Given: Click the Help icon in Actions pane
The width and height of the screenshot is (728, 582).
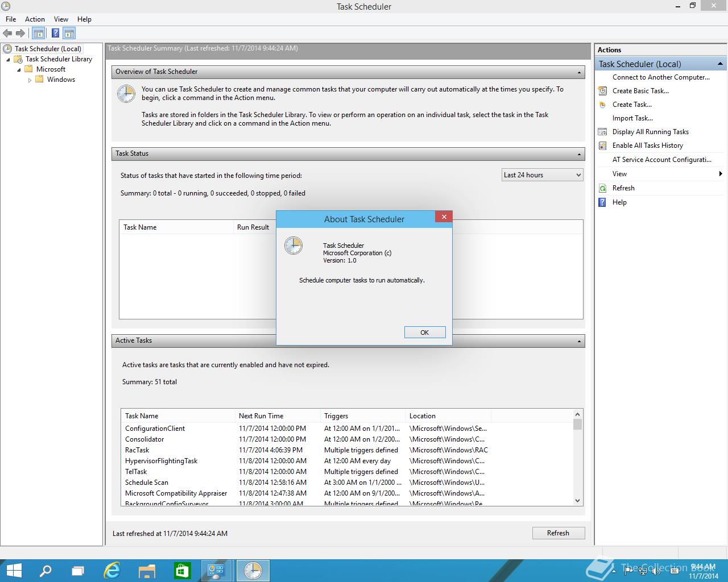Looking at the screenshot, I should [602, 202].
